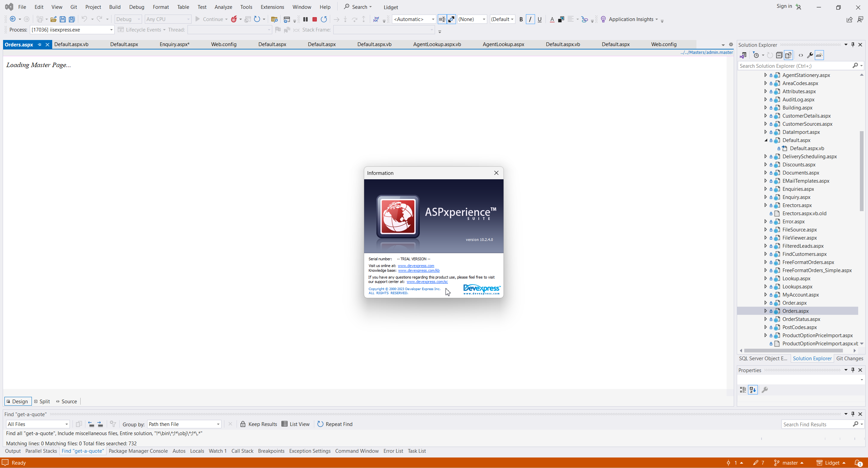Image resolution: width=868 pixels, height=468 pixels.
Task: Open Solution Explorer properties wrench icon
Action: point(810,55)
